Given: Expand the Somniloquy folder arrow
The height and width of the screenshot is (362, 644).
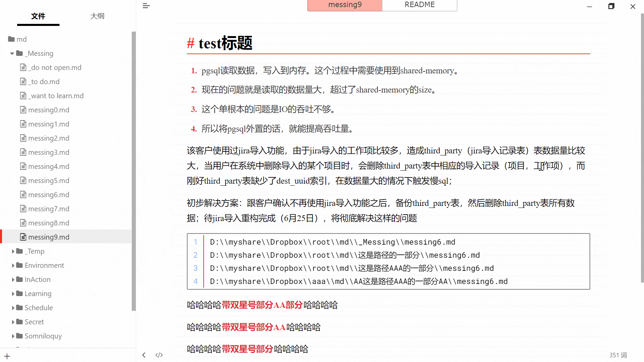Looking at the screenshot, I should (13, 336).
